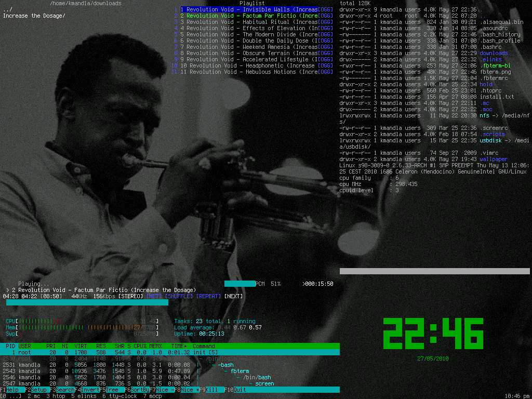
Task: Click the mocp song progress bar
Action: point(87,303)
